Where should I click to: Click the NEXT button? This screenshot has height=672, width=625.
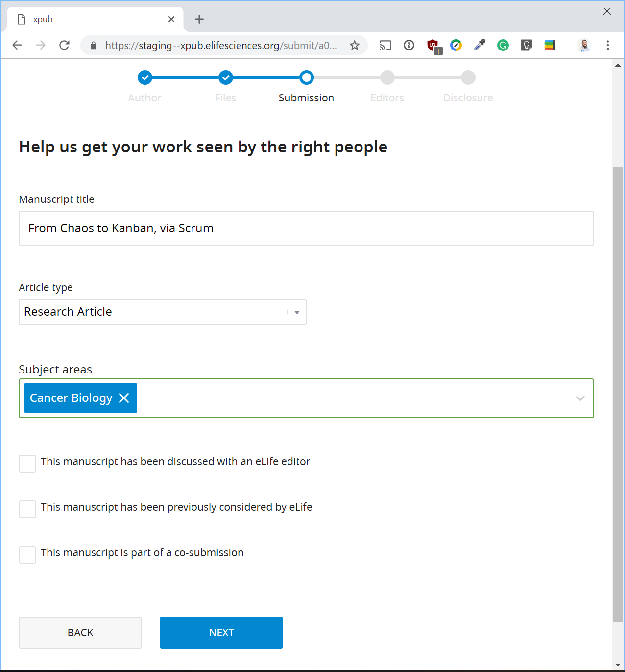(x=221, y=633)
